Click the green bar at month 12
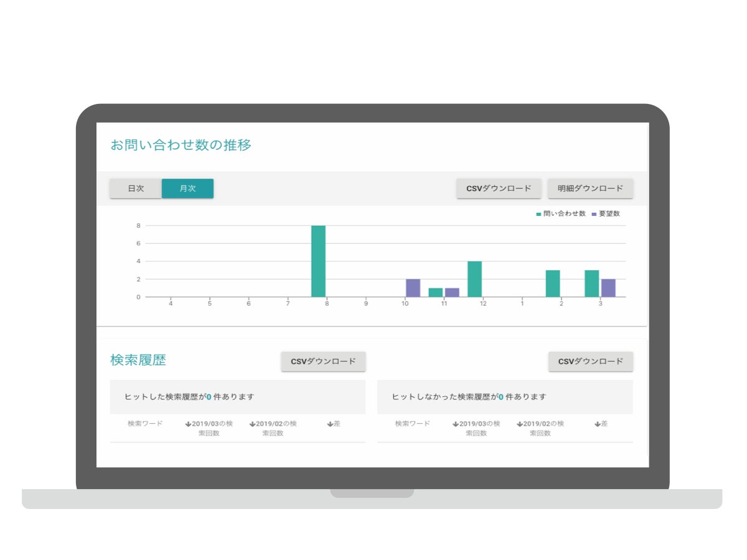This screenshot has width=747, height=560. click(x=475, y=279)
